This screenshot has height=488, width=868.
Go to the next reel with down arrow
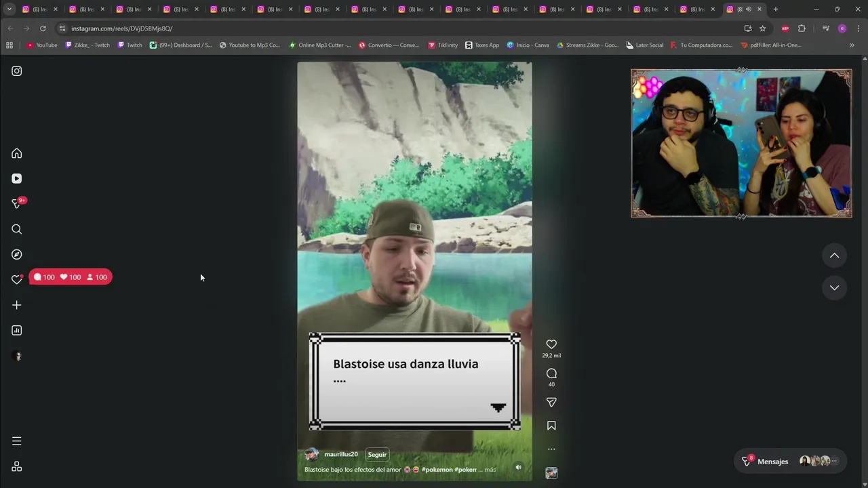tap(835, 287)
